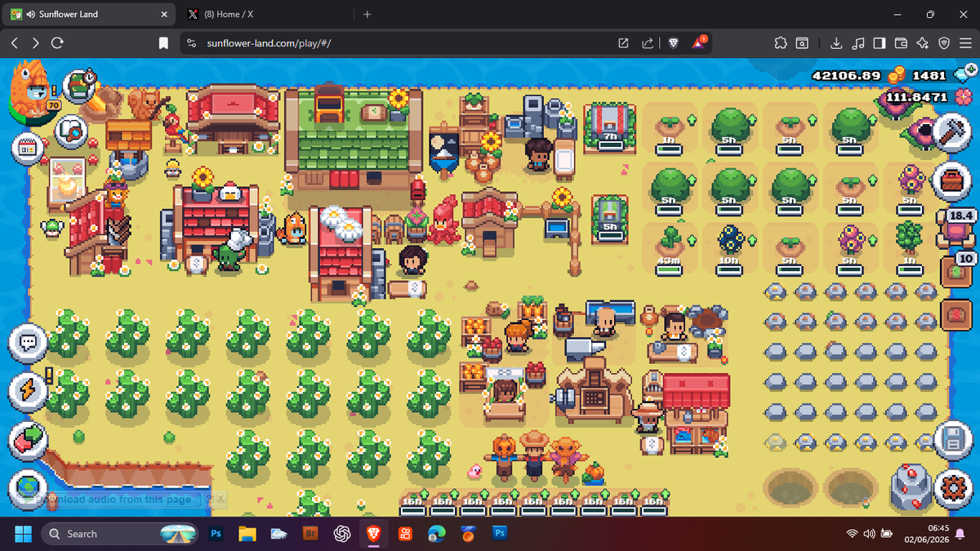The height and width of the screenshot is (551, 980).
Task: Click the small pink pig near scarecrows
Action: tap(474, 470)
